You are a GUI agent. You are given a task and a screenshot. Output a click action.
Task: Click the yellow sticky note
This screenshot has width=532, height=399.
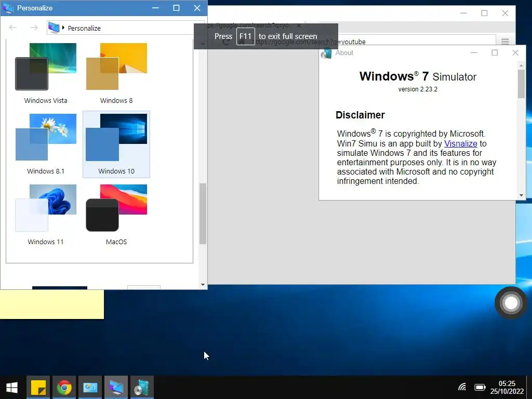[x=52, y=304]
